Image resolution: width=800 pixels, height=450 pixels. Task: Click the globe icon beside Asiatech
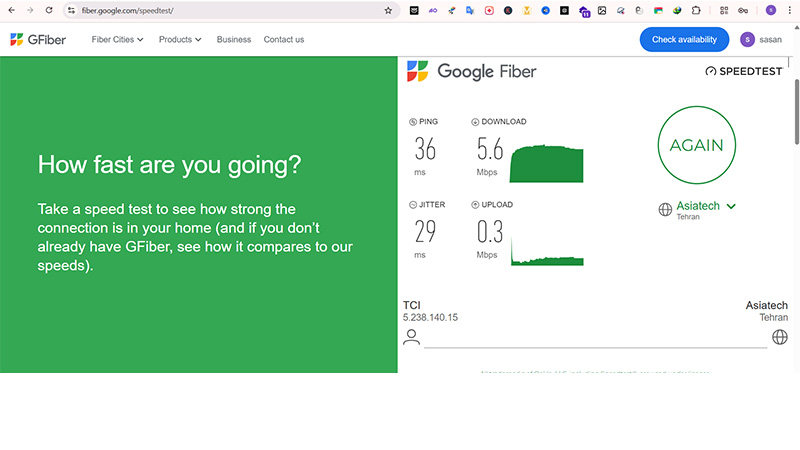pos(665,209)
